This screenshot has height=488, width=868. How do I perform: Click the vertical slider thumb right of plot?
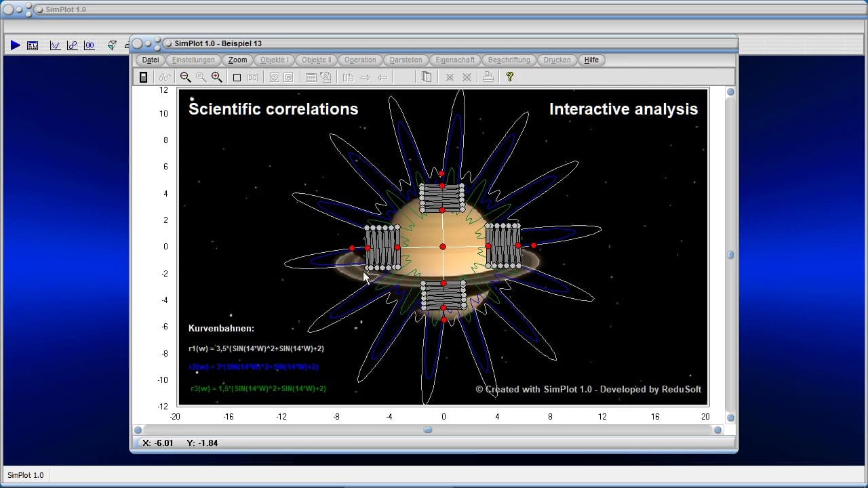(730, 255)
